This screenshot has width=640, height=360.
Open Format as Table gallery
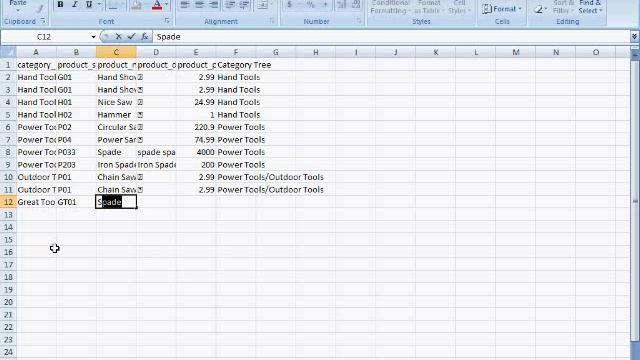[x=428, y=7]
